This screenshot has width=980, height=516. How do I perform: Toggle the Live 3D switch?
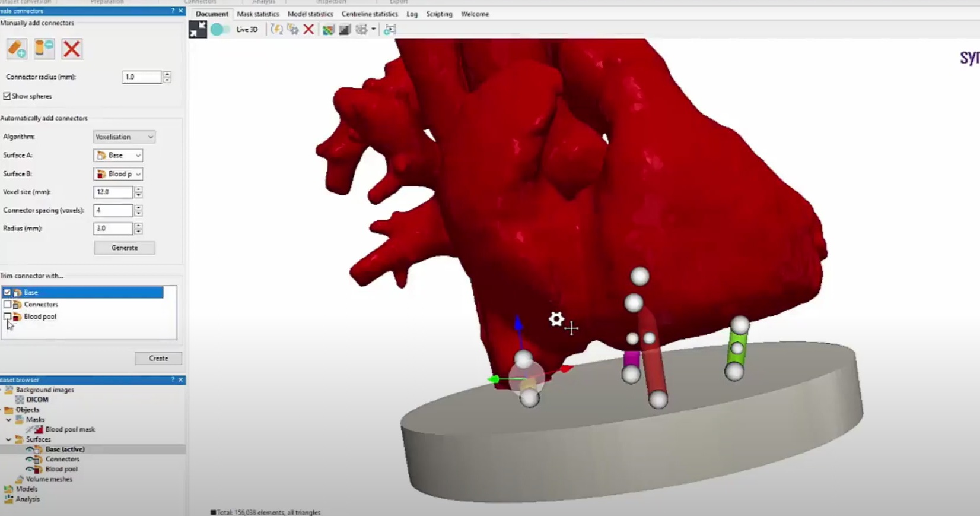click(219, 29)
